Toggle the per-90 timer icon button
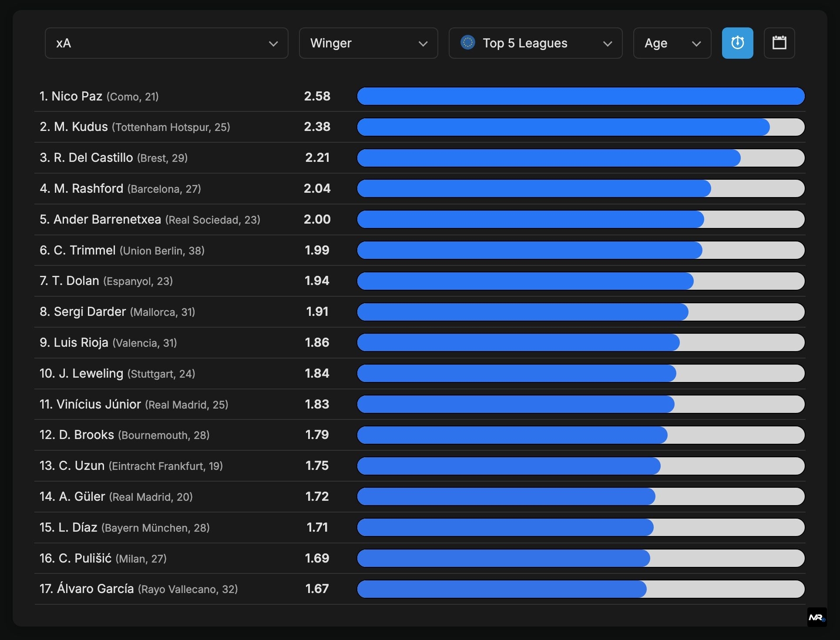The image size is (840, 640). coord(737,43)
